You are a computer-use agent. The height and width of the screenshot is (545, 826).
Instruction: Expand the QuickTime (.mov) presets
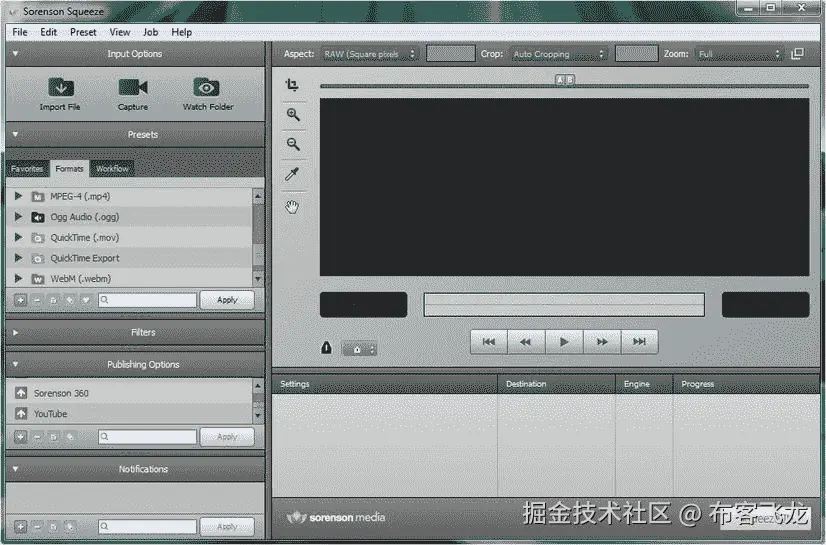coord(18,237)
